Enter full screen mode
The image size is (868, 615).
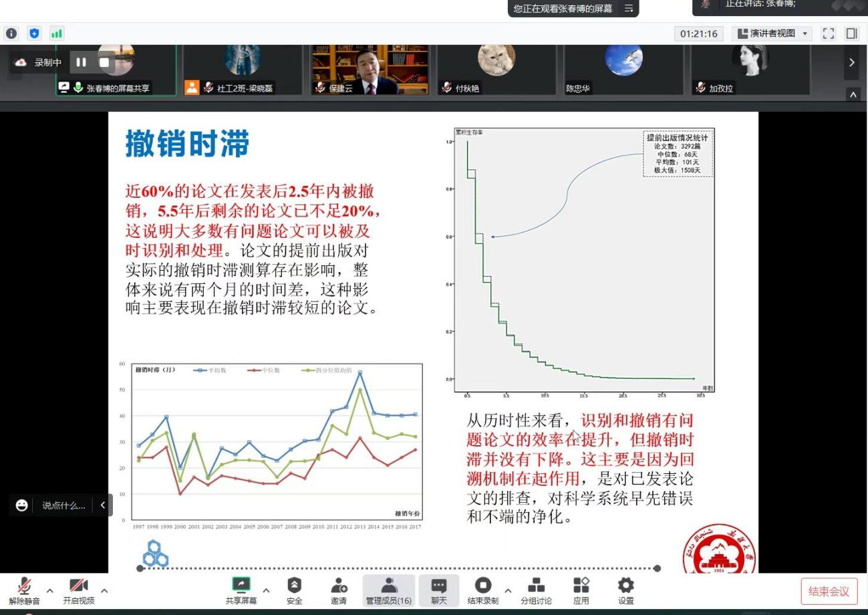pos(829,33)
